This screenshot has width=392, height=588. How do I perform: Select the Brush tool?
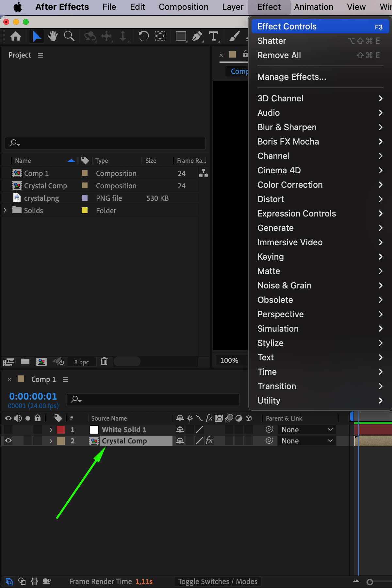234,36
